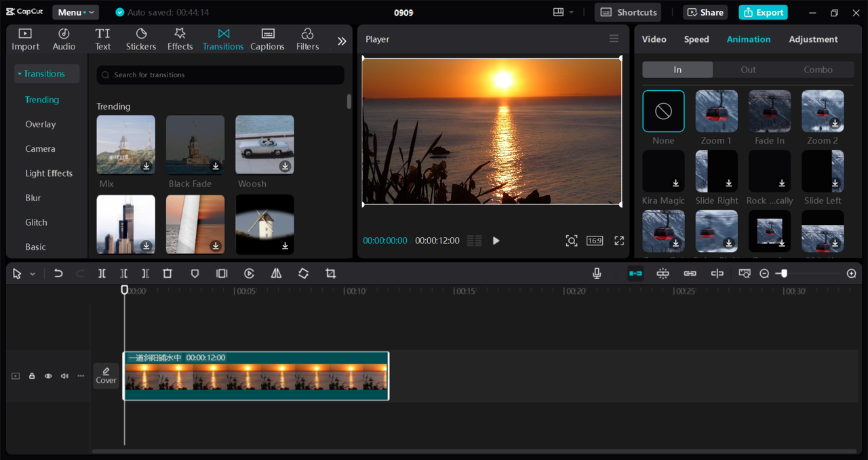Image resolution: width=868 pixels, height=460 pixels.
Task: Click the reverse playback icon
Action: click(x=249, y=274)
